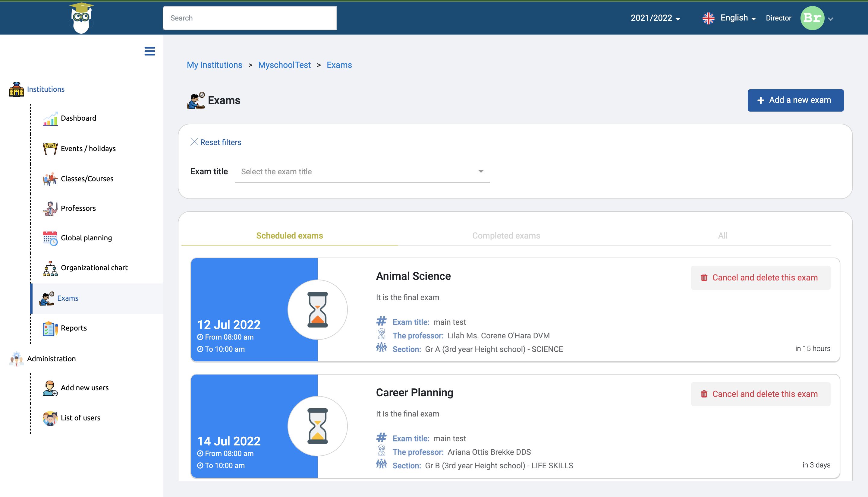Screen dimensions: 868x497
Task: Open List of users page
Action: point(80,418)
